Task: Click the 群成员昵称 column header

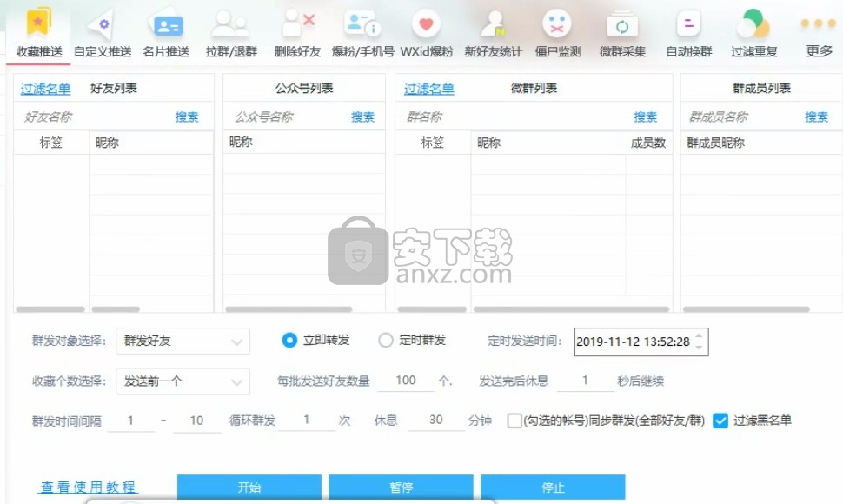Action: 761,143
